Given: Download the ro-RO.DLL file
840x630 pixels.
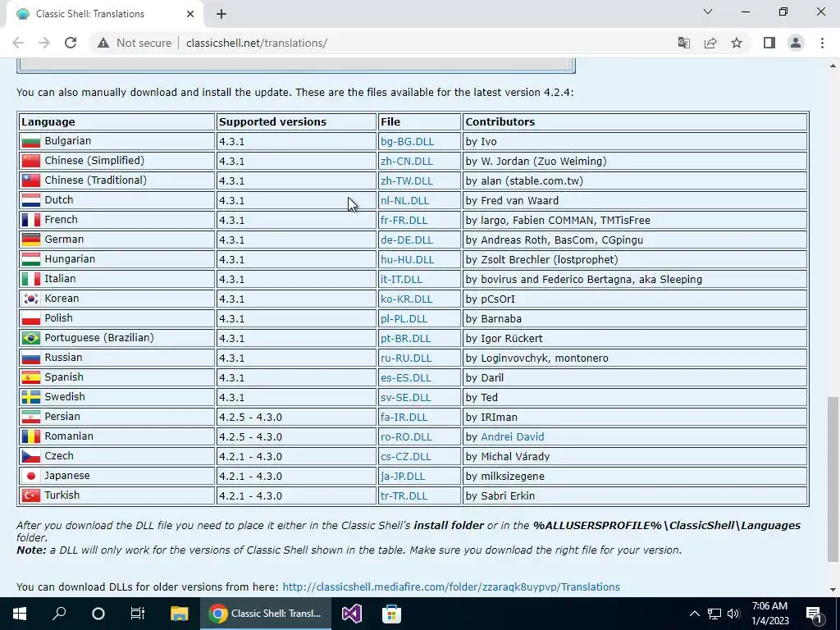Looking at the screenshot, I should coord(406,437).
